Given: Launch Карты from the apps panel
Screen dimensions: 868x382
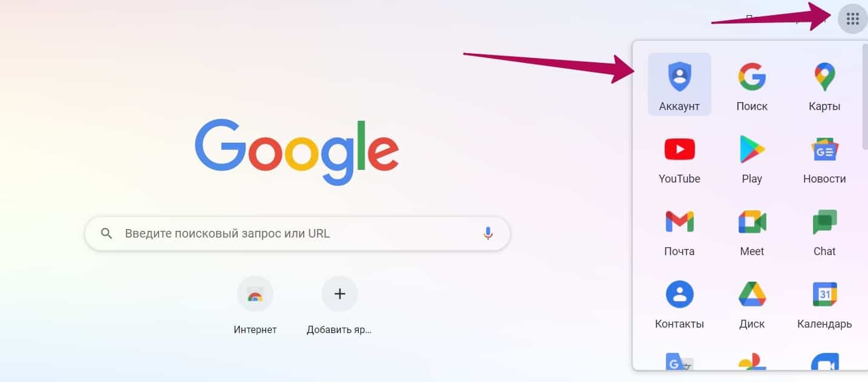Looking at the screenshot, I should (x=824, y=84).
